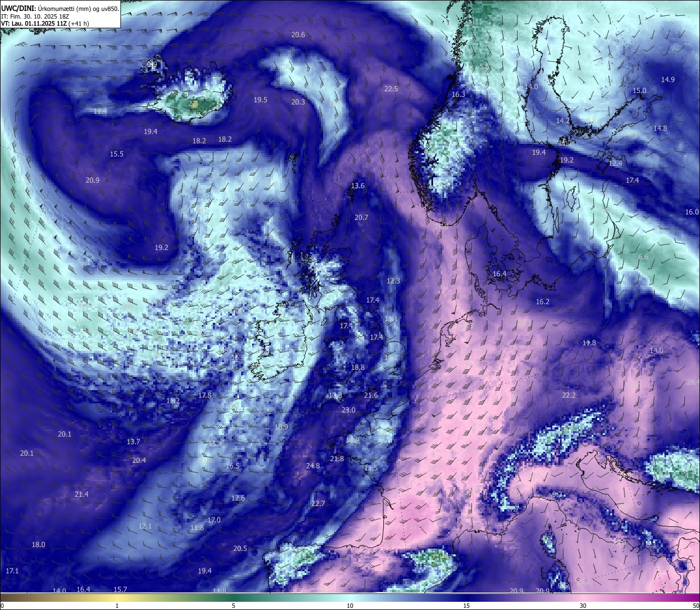This screenshot has width=700, height=610.
Task: Click the map value '20.4'
Action: (x=139, y=460)
